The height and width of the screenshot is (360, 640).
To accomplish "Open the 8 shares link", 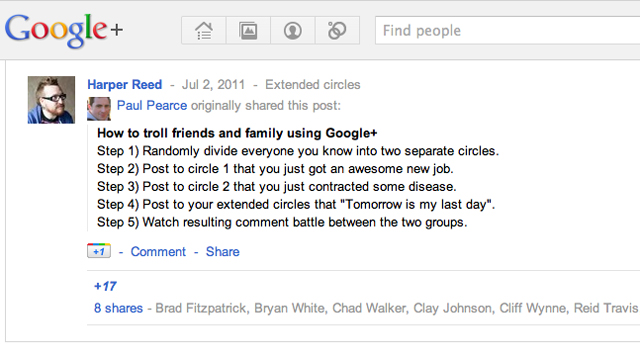I will click(x=118, y=308).
